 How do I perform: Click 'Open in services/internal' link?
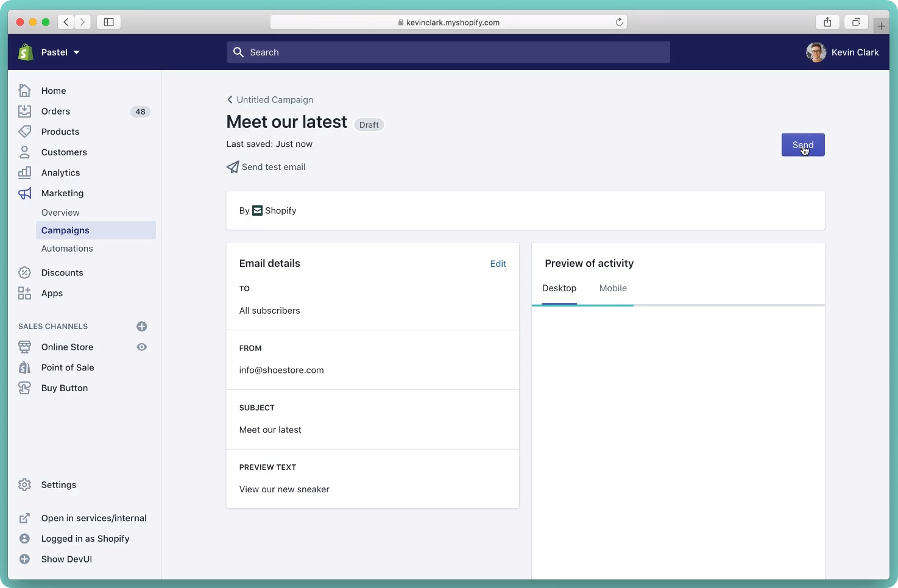pyautogui.click(x=94, y=519)
